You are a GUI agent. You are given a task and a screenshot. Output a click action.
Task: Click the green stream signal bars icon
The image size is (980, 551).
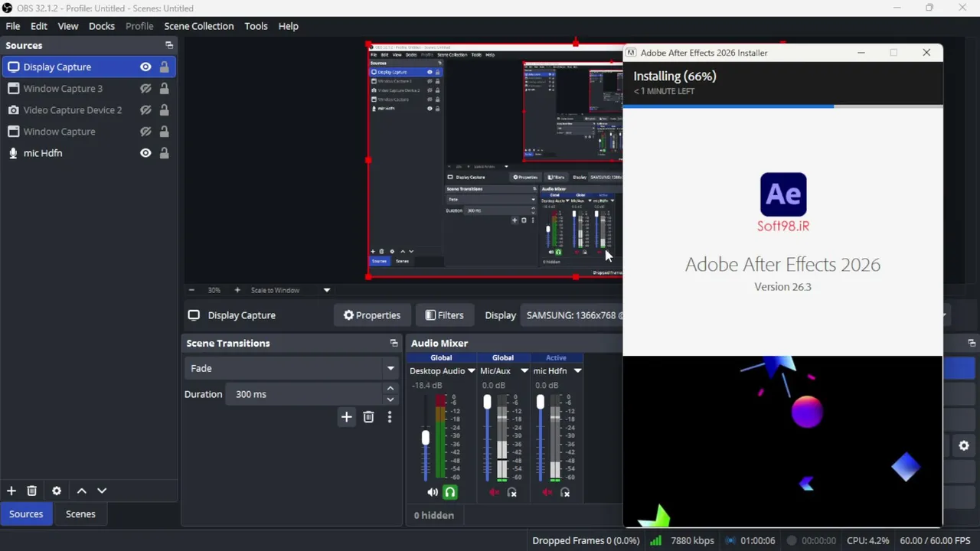click(x=655, y=540)
